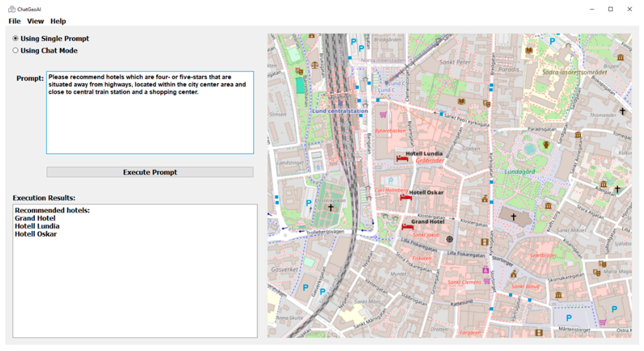Enable Using Chat Mode option

pyautogui.click(x=15, y=50)
